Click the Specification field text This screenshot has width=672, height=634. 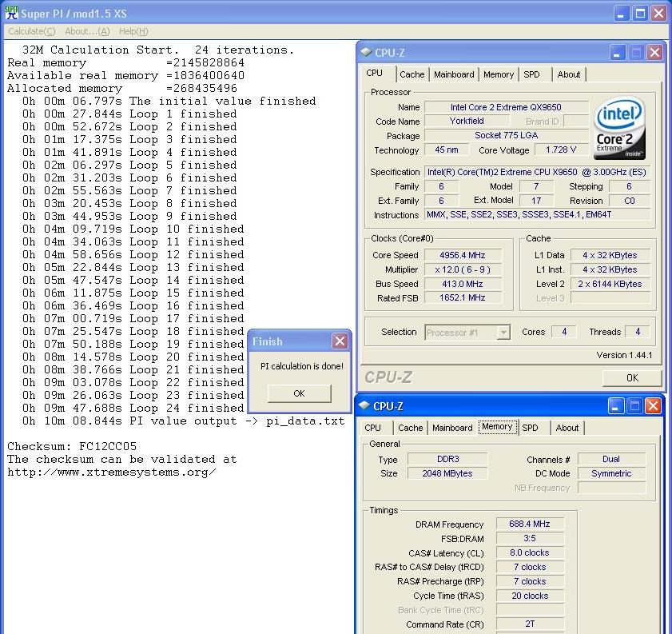(x=537, y=172)
